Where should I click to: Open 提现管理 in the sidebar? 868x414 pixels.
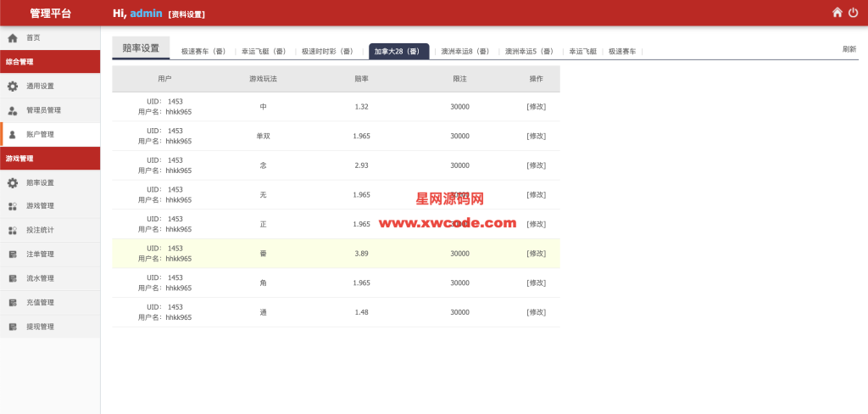40,327
